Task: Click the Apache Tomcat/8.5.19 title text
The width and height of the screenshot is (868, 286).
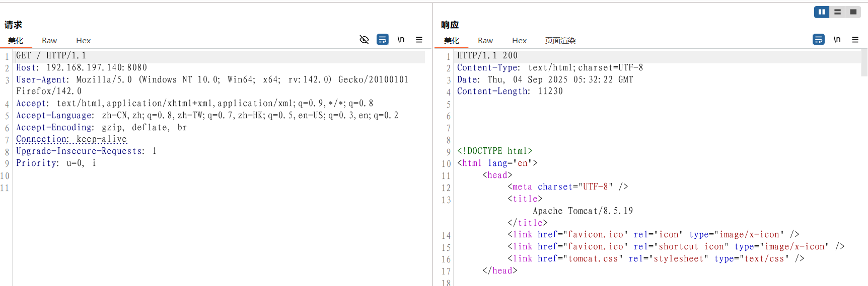Action: [583, 211]
